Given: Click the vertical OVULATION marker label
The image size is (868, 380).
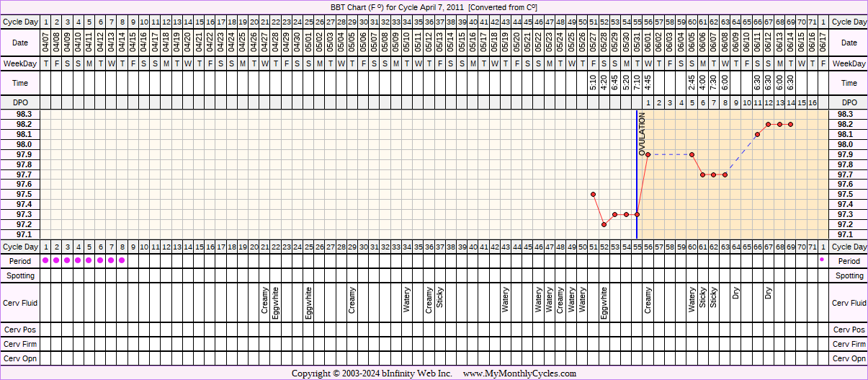Looking at the screenshot, I should click(643, 135).
